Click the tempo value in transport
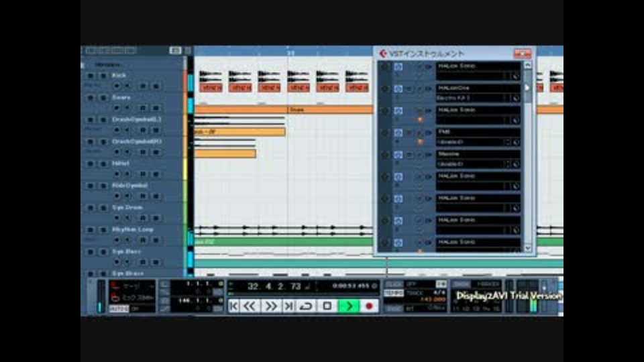Screen dimensions: 644x362 [x=433, y=300]
